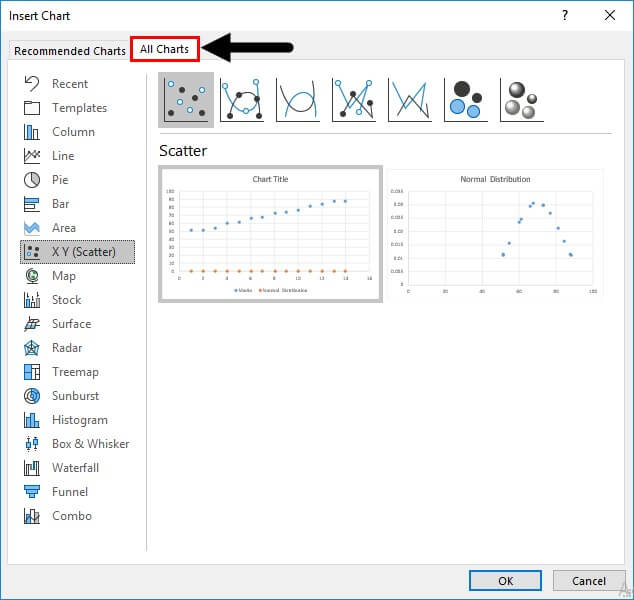This screenshot has width=634, height=600.
Task: Click the Histogram chart icon
Action: click(x=32, y=420)
